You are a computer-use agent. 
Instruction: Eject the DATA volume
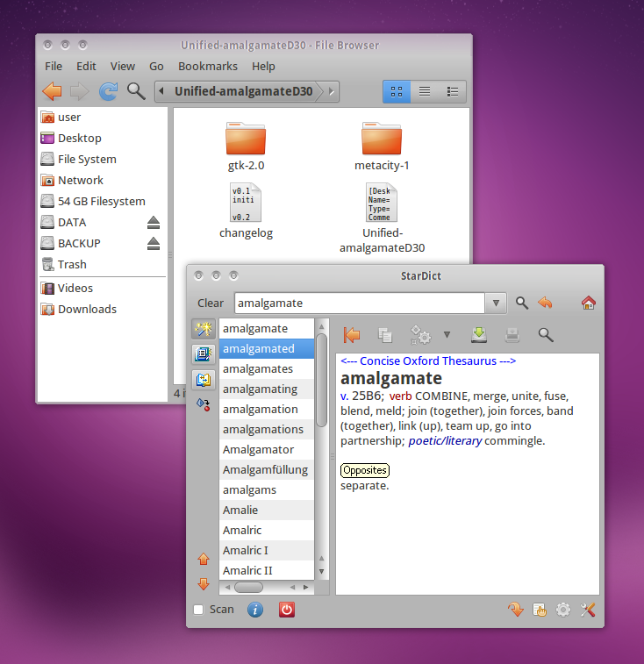point(154,222)
